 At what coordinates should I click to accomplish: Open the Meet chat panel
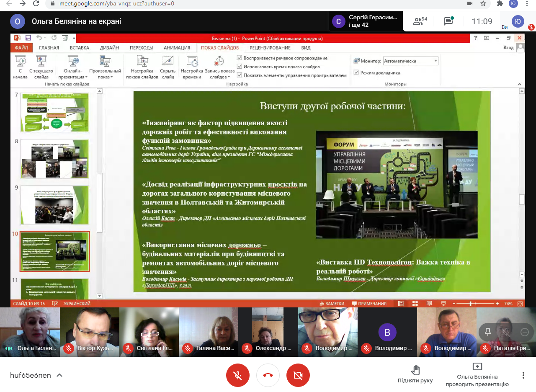(x=449, y=21)
